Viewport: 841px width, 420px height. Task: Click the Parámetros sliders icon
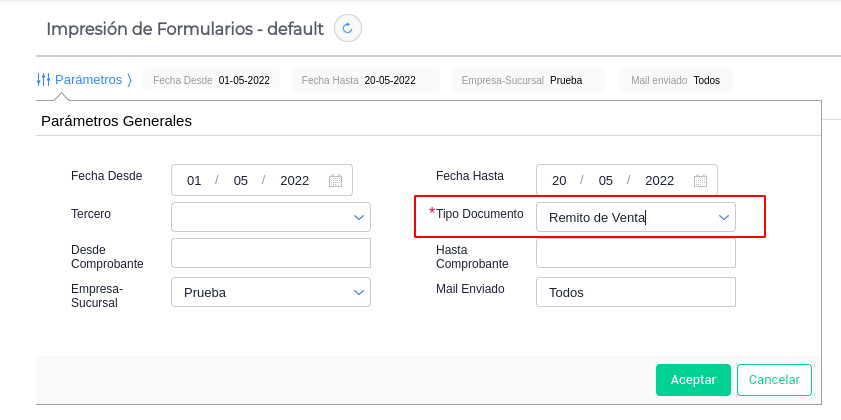pos(43,79)
